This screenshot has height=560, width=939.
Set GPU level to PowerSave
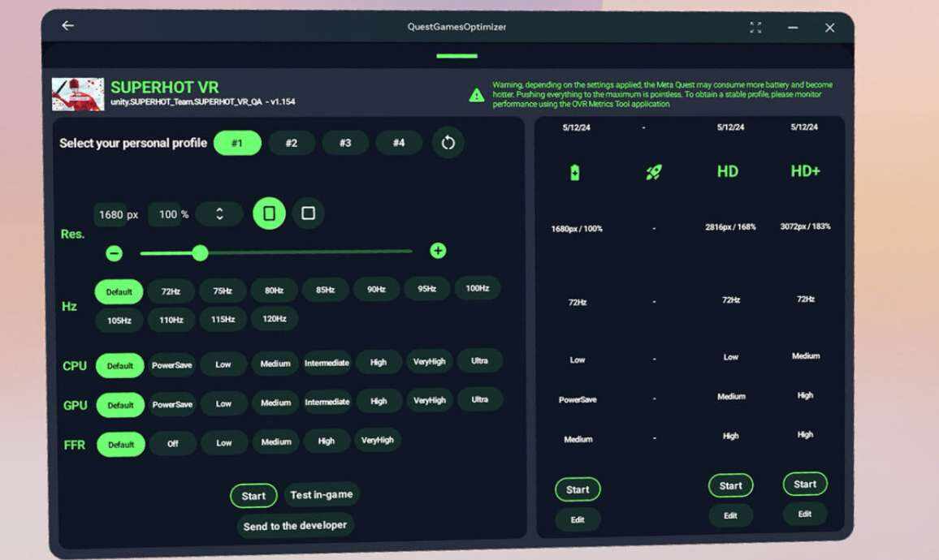click(x=172, y=404)
